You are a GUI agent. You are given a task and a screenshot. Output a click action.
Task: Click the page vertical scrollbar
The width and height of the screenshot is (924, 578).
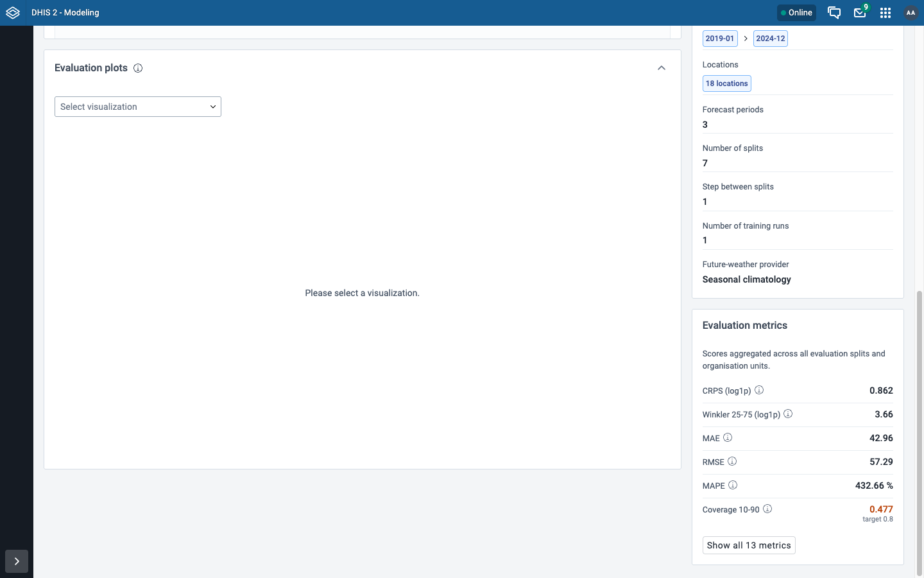pyautogui.click(x=920, y=433)
